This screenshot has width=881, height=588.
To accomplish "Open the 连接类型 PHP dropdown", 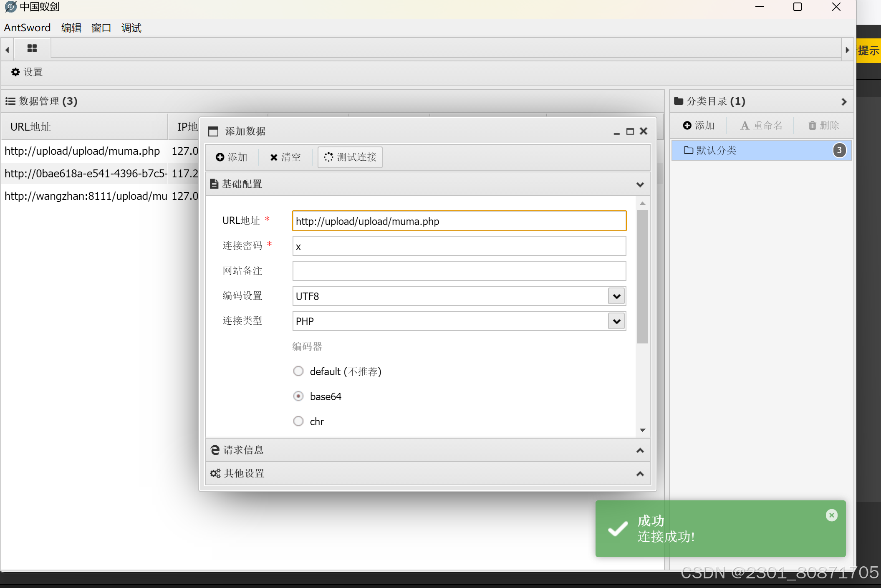I will point(616,321).
